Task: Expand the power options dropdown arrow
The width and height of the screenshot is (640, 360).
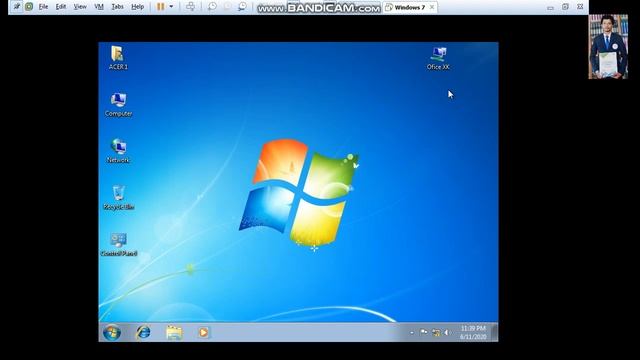Action: coord(171,7)
